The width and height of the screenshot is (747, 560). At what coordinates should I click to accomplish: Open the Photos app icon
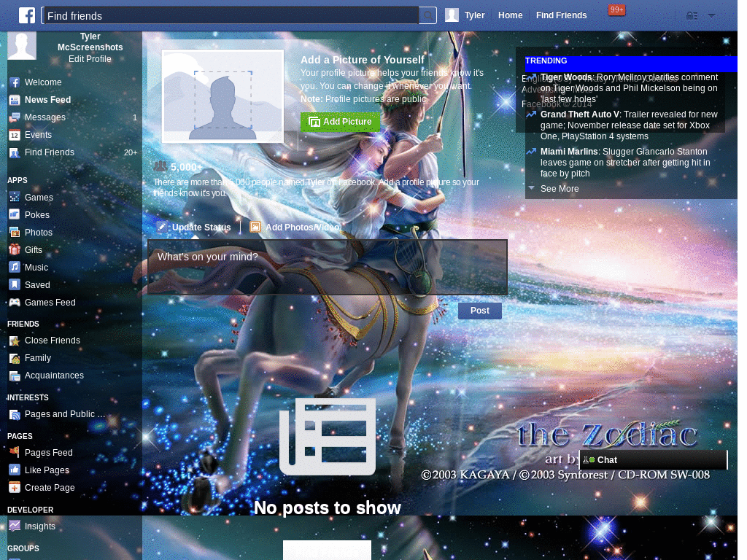tap(15, 233)
